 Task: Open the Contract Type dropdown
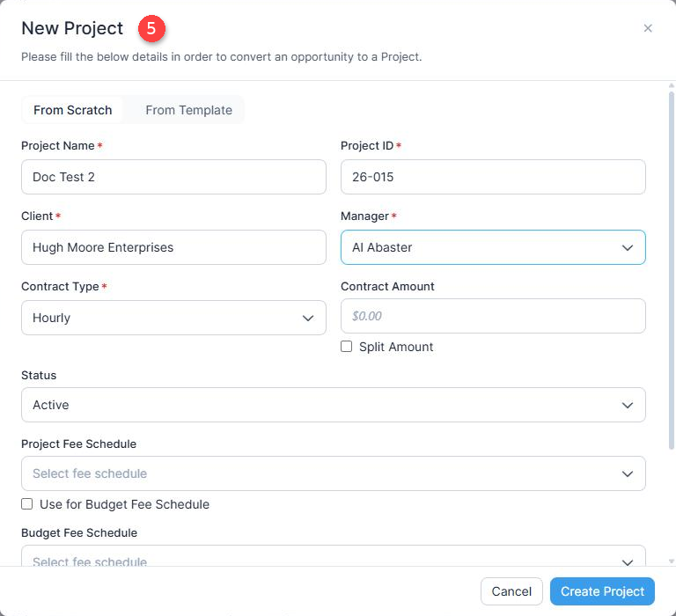coord(173,319)
